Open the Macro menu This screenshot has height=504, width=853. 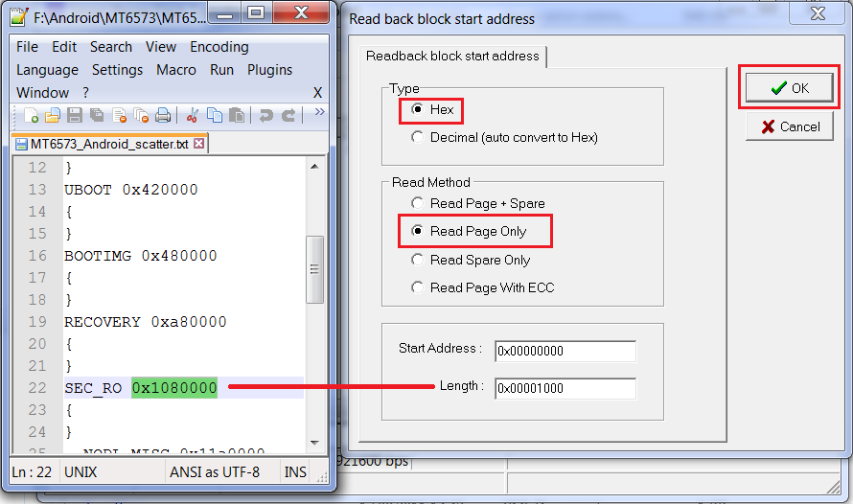pos(176,70)
